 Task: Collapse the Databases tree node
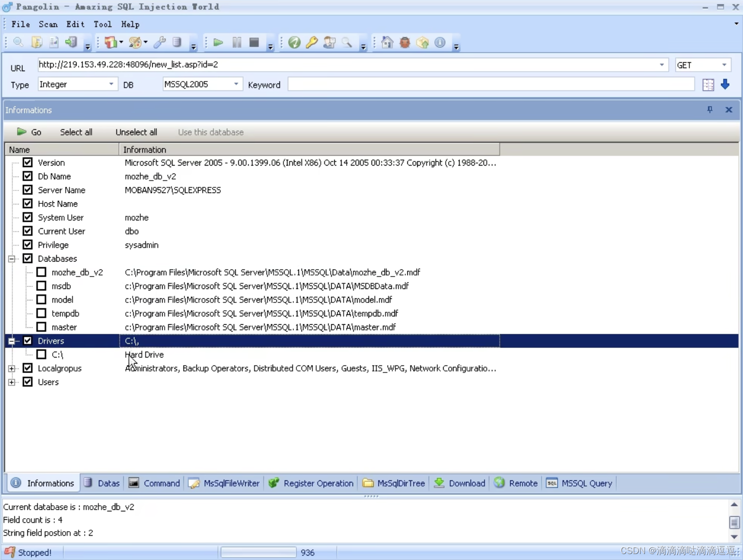coord(11,258)
